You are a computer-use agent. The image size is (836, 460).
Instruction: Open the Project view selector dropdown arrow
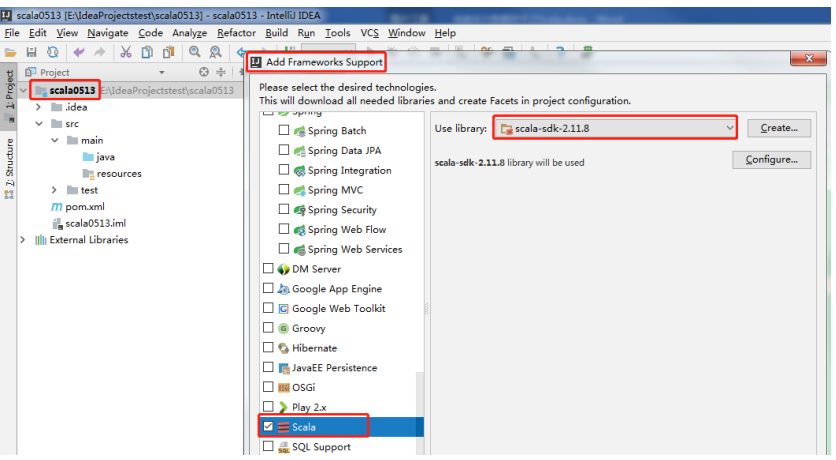(x=162, y=72)
